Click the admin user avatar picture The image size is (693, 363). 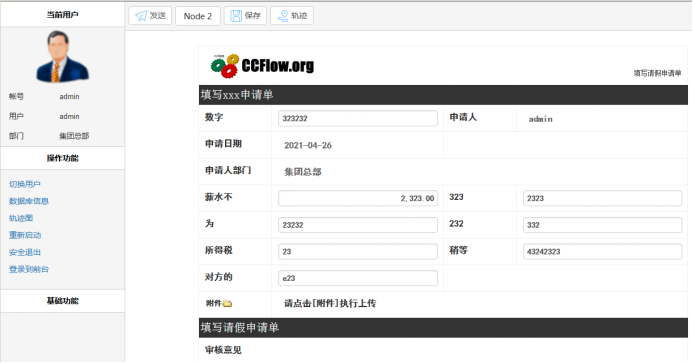point(62,57)
